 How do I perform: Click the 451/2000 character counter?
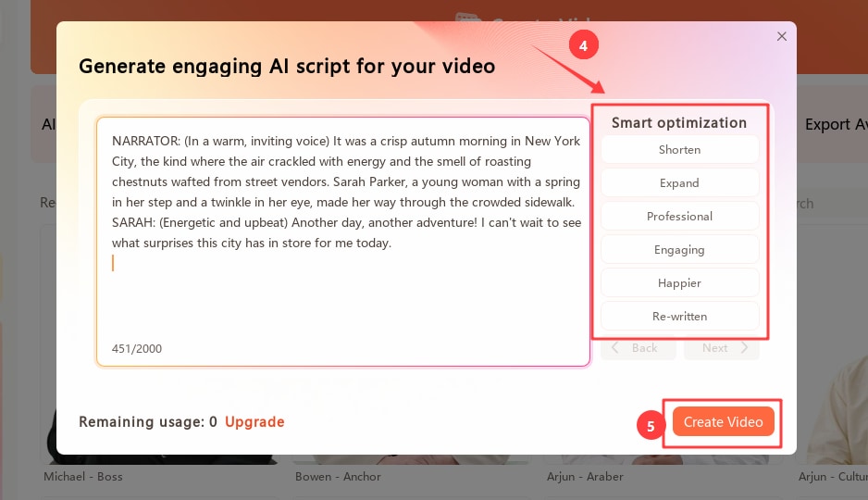(x=137, y=349)
